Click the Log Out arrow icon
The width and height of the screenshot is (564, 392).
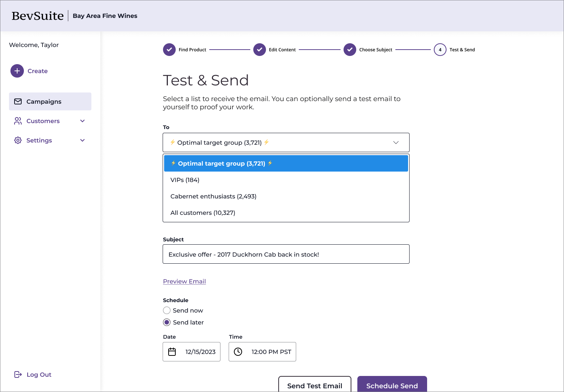click(18, 374)
